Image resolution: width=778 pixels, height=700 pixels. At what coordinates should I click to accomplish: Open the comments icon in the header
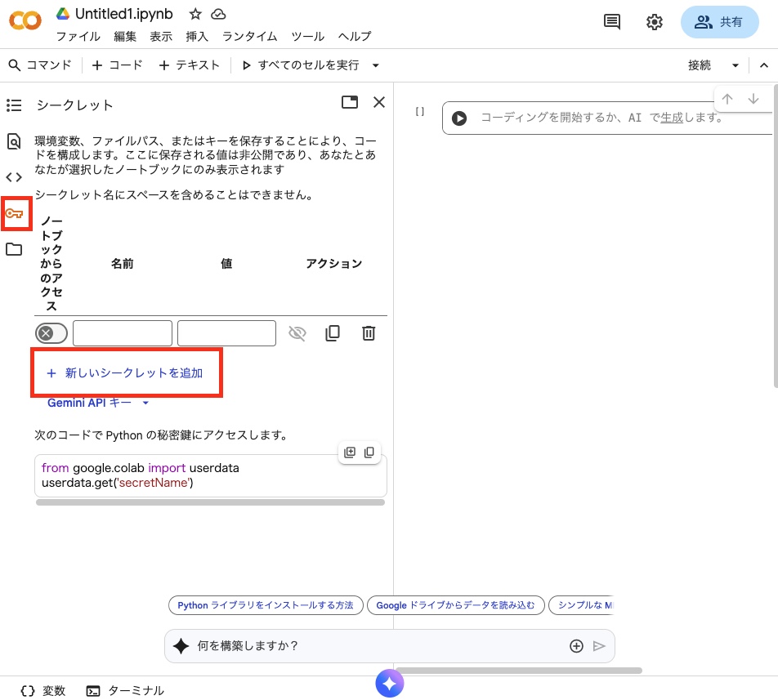(x=612, y=22)
